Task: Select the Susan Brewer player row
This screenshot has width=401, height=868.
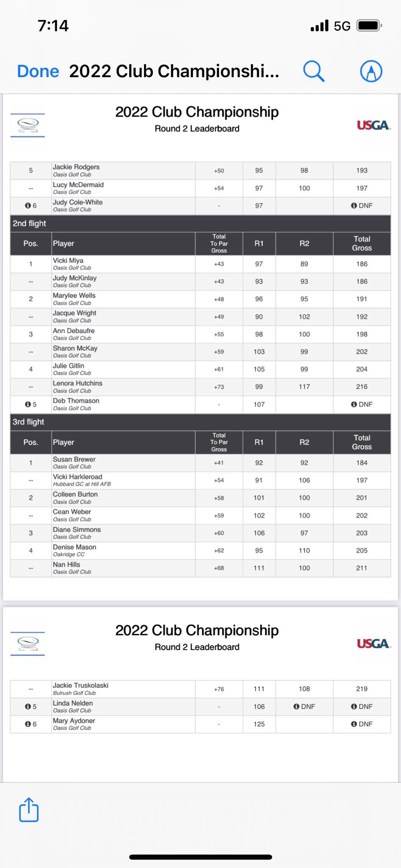Action: [200, 463]
